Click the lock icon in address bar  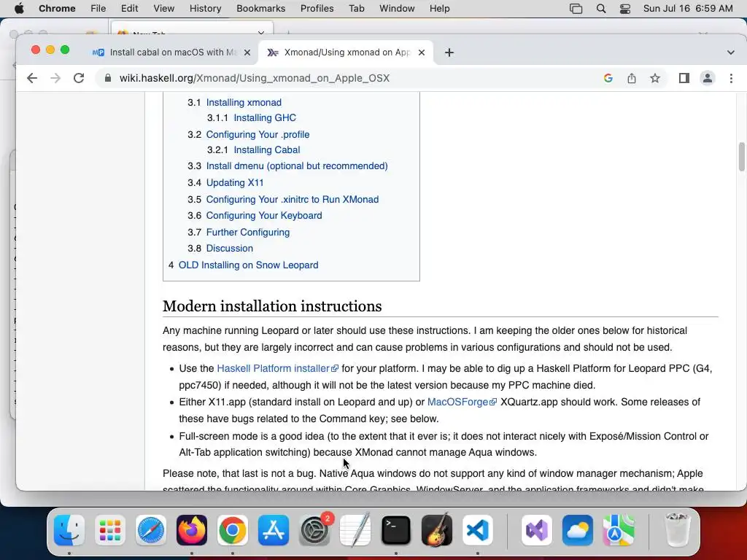[108, 78]
